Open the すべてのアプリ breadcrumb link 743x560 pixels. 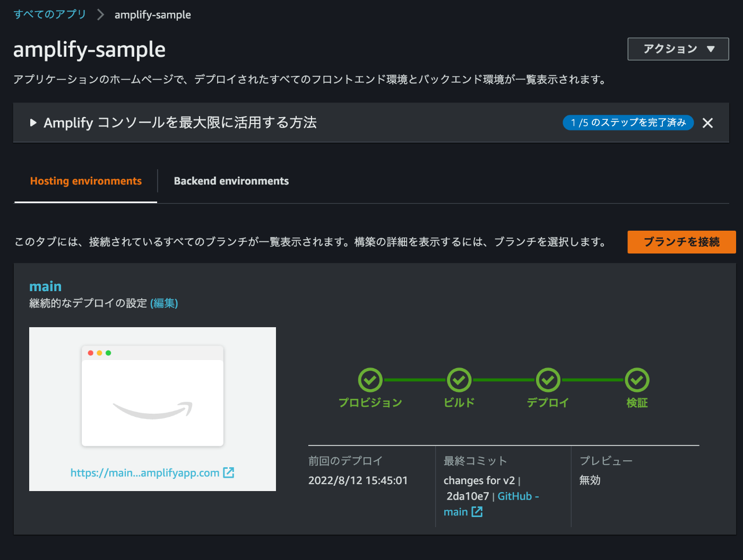point(49,14)
